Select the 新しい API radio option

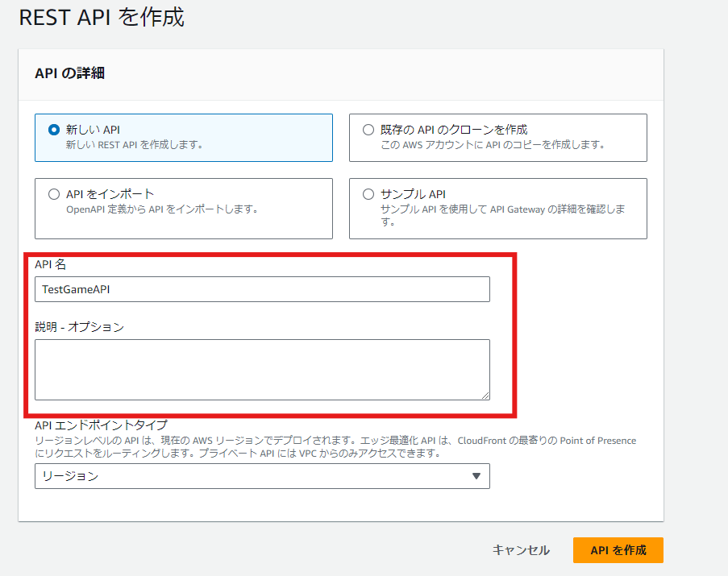[54, 130]
